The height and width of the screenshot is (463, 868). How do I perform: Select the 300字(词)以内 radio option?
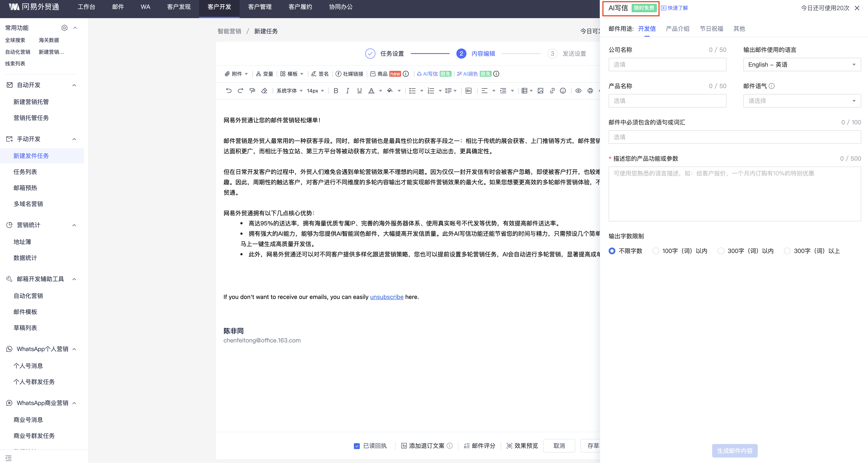[721, 251]
